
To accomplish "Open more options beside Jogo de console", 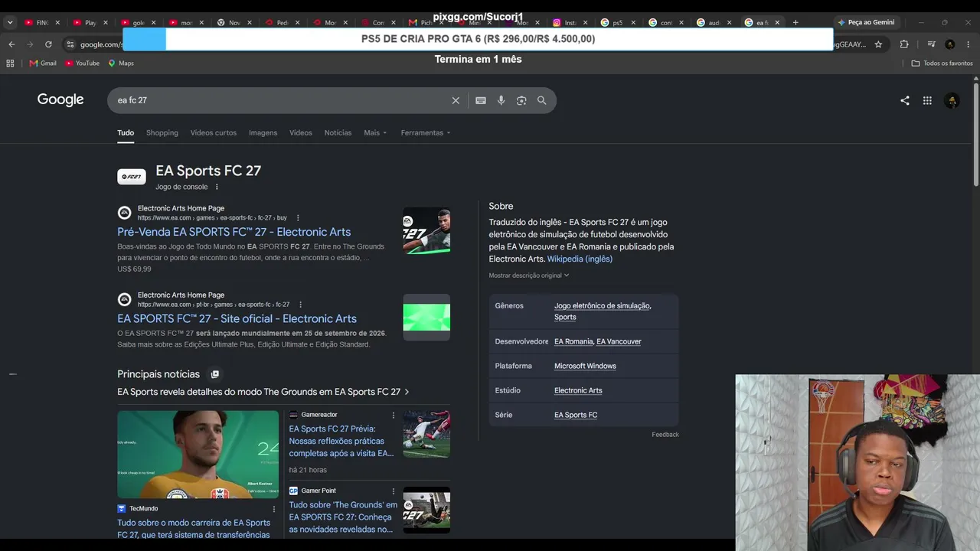I will [x=217, y=187].
